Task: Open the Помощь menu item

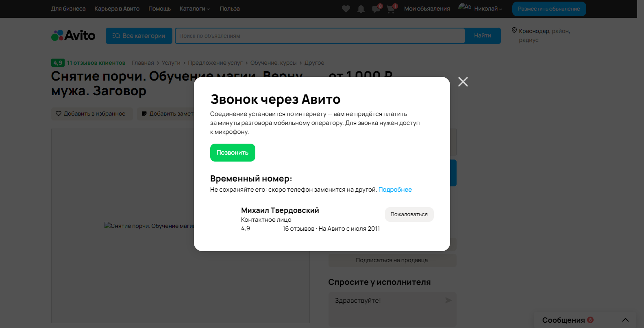Action: coord(160,9)
